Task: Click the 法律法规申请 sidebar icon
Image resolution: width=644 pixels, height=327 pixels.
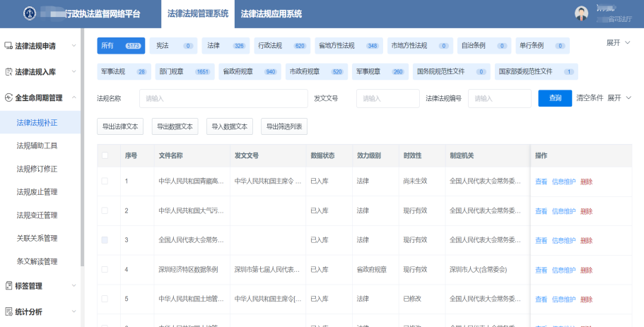Action: [8, 46]
